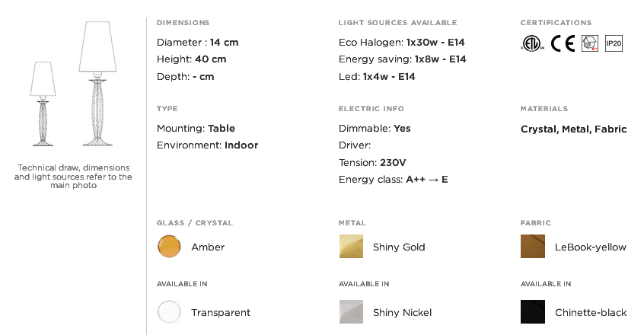Click the 'Shiny Nickel' label text
Screen dimensions: 644x335
[x=402, y=313]
